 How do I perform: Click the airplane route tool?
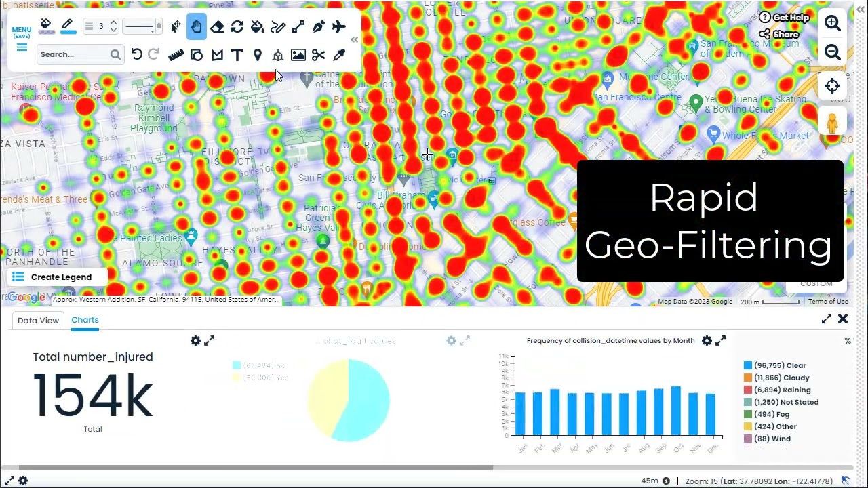point(339,26)
